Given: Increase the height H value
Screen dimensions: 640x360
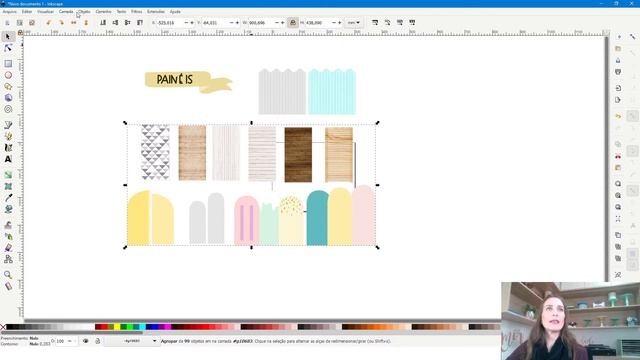Looking at the screenshot, I should point(339,23).
